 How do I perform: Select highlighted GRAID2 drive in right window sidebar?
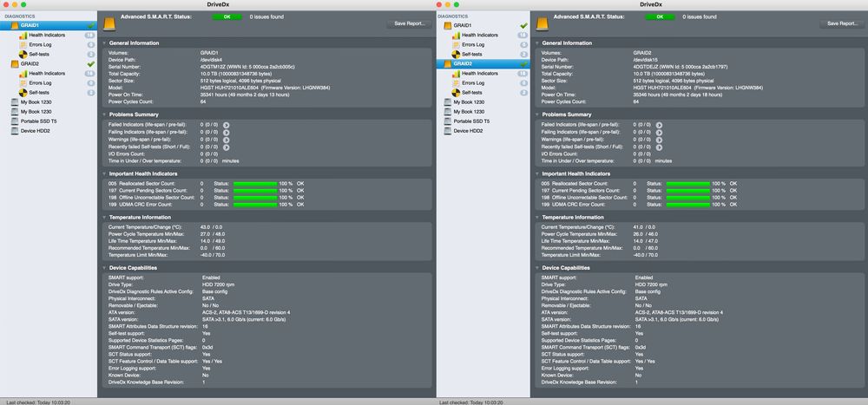click(483, 63)
